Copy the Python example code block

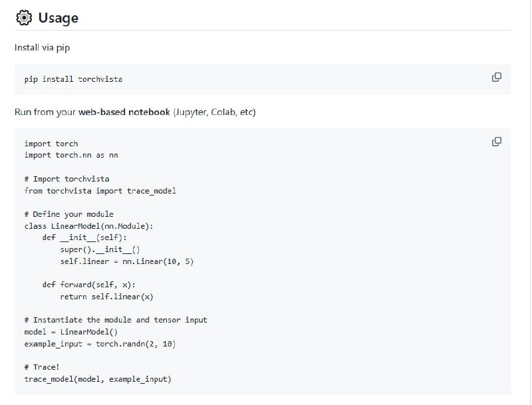pyautogui.click(x=496, y=142)
